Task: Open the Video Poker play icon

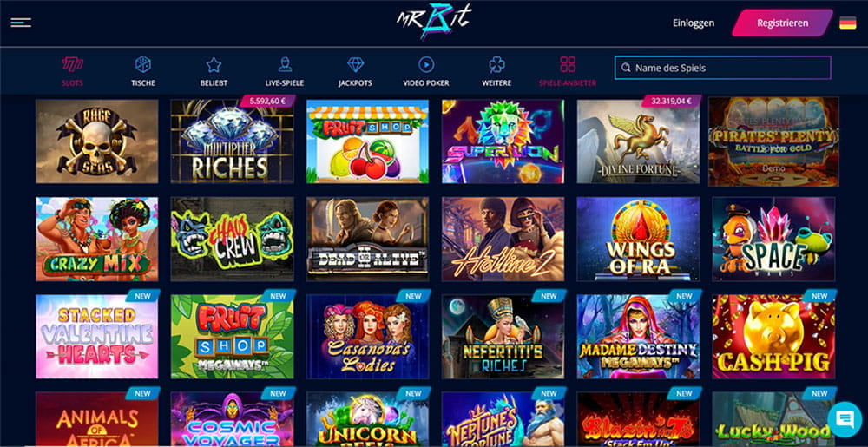Action: (x=426, y=65)
